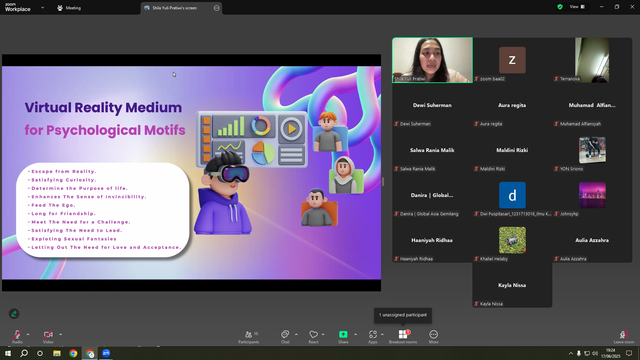
Task: Select Aura regita participant tile
Action: tap(512, 105)
